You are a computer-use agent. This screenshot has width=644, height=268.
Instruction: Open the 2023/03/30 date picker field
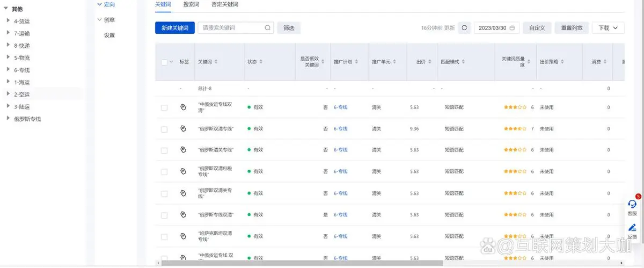(x=496, y=28)
